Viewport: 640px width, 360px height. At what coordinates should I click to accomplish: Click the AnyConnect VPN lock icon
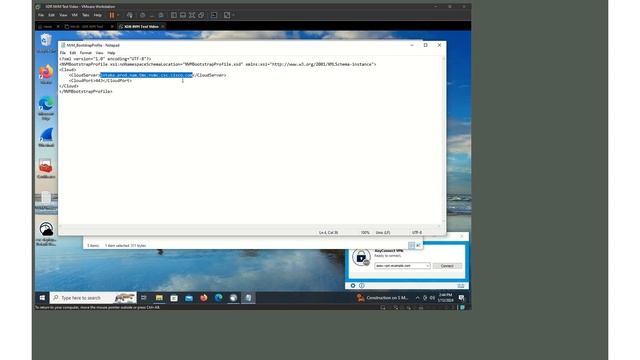tap(361, 258)
